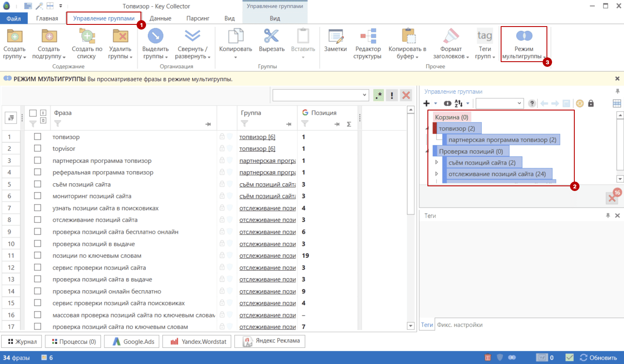Toggle the select-all checkbox in header
This screenshot has width=624, height=364.
(x=33, y=113)
